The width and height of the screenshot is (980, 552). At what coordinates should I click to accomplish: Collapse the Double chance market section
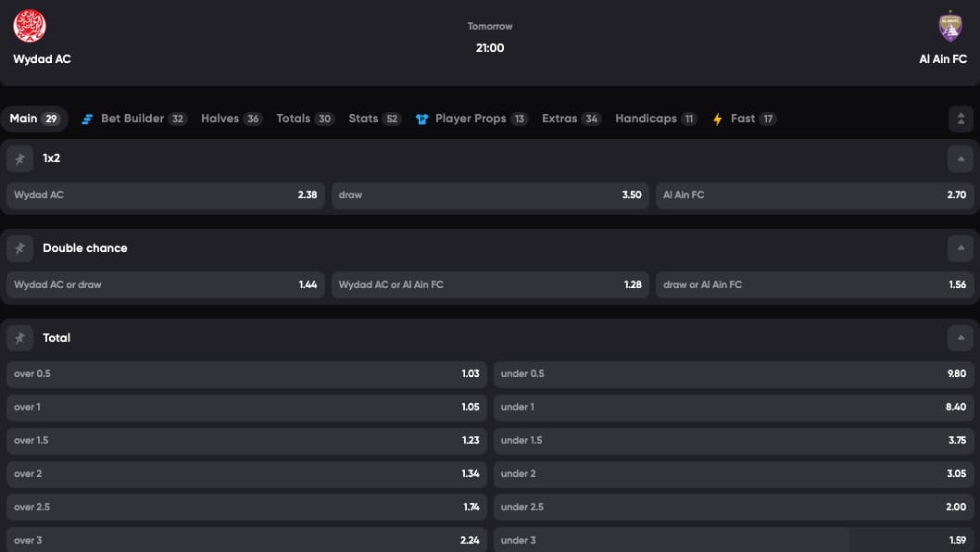[961, 248]
